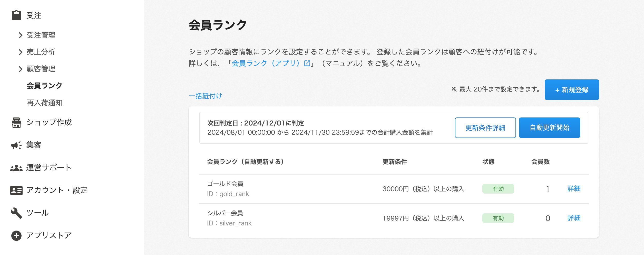Expand the 受注管理 chevron
This screenshot has width=644, height=255.
point(21,35)
